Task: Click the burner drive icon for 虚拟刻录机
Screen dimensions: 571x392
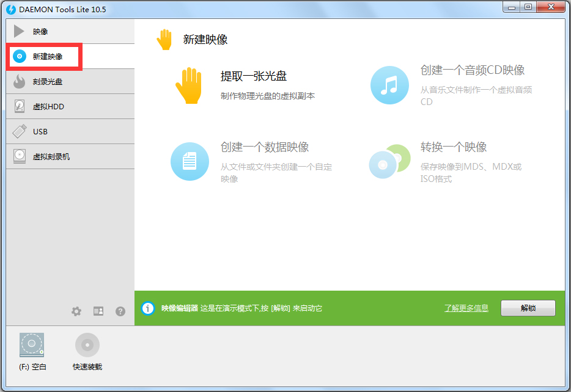Action: 20,156
